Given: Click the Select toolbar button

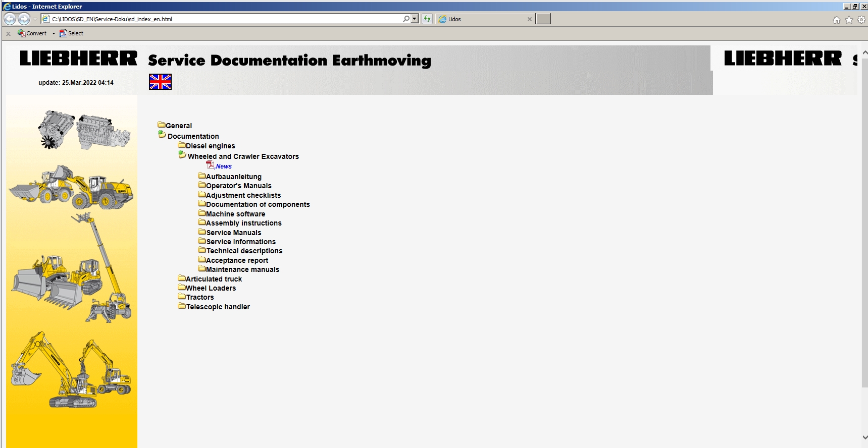Looking at the screenshot, I should tap(71, 33).
